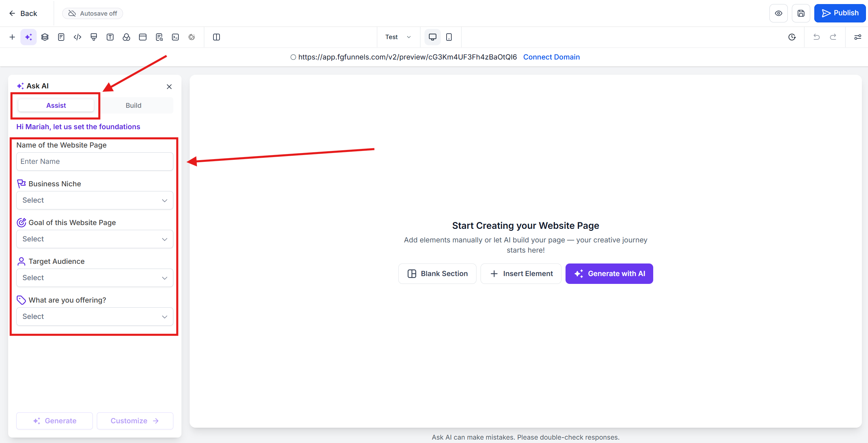Open the cookie consent icon
Image resolution: width=868 pixels, height=443 pixels.
(x=192, y=37)
